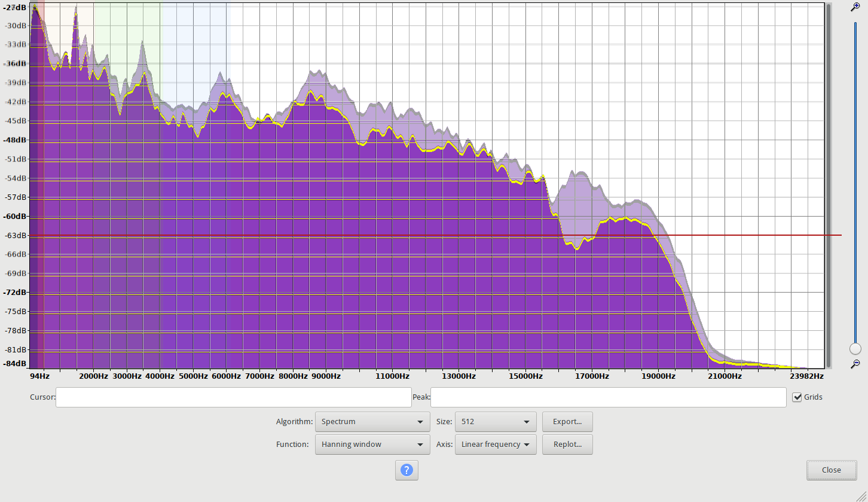
Task: Click the zoom in magnifier icon
Action: [x=855, y=7]
